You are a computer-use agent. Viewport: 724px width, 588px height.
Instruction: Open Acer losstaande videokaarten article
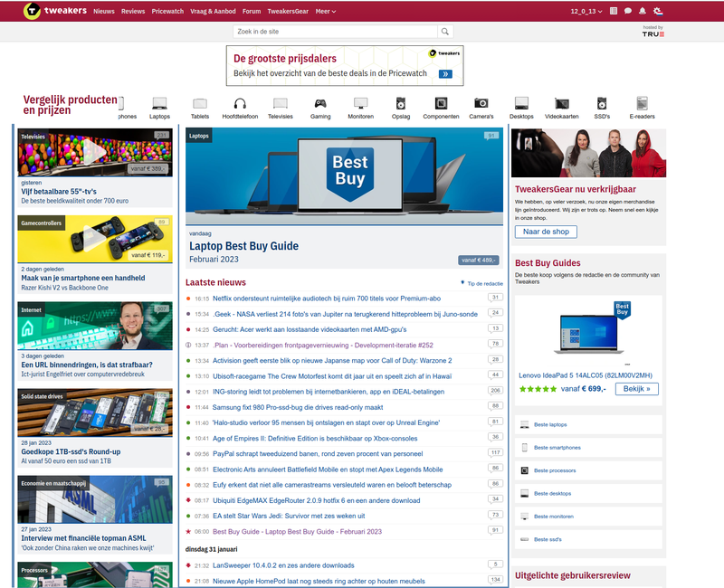tap(310, 329)
